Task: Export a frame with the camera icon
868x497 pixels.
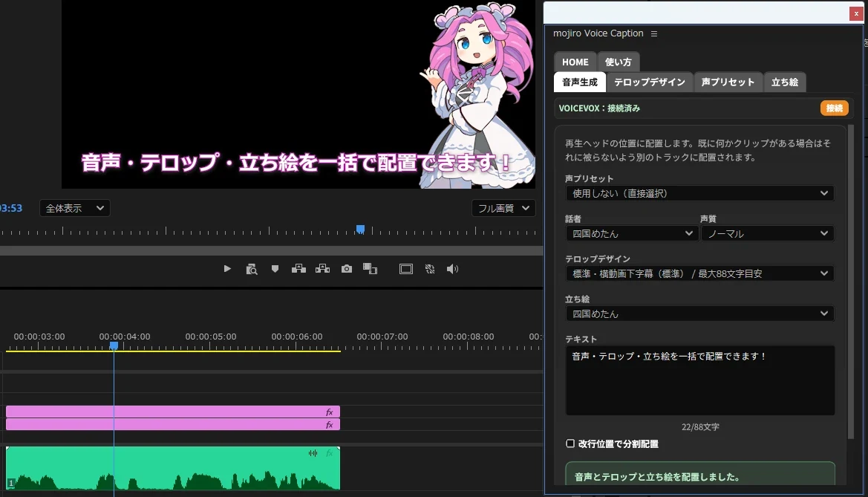Action: 347,269
